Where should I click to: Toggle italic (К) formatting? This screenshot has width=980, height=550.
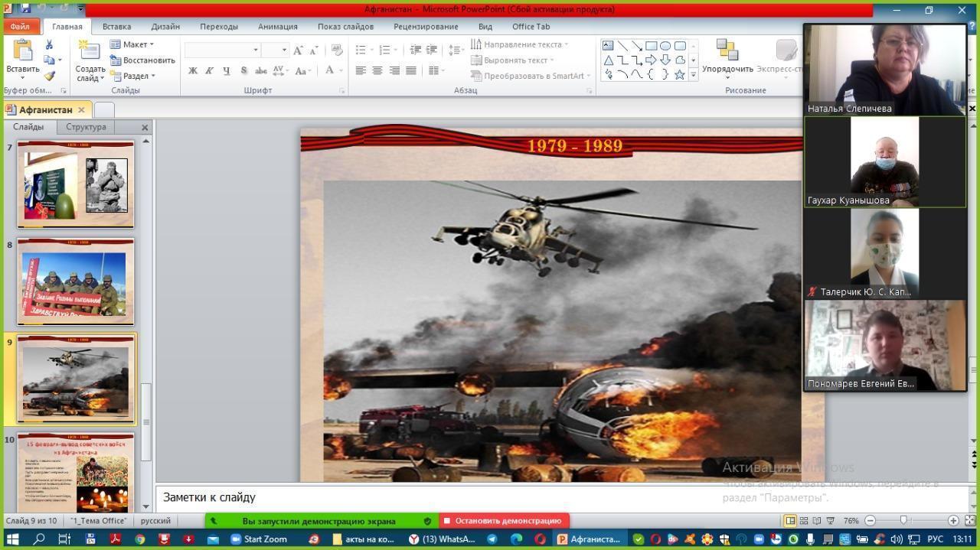(209, 70)
